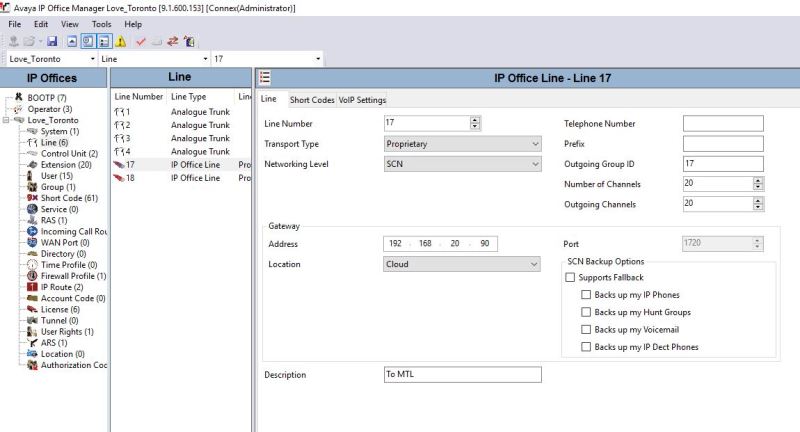
Task: Open IP Route (2) tree node
Action: 62,287
